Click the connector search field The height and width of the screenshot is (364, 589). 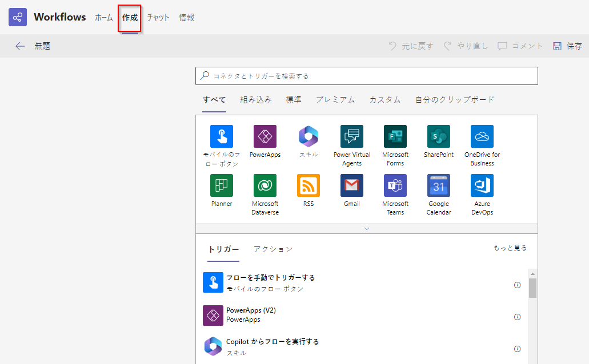366,75
